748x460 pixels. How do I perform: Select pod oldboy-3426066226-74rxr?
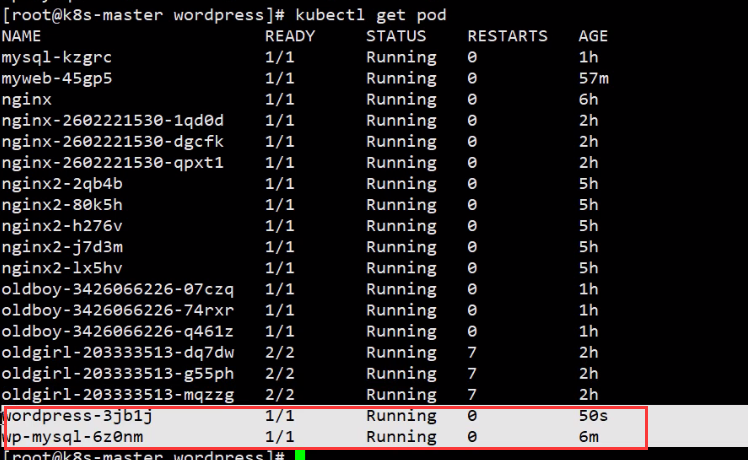118,310
